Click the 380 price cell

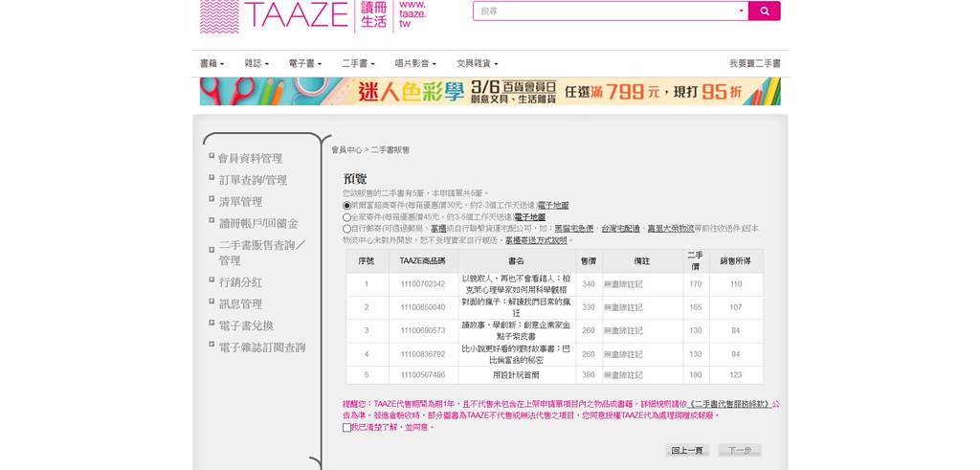click(x=589, y=375)
